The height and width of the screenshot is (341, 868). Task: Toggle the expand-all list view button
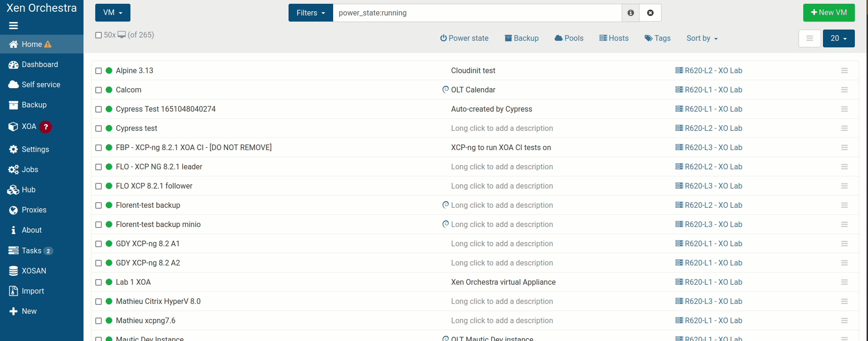(809, 38)
